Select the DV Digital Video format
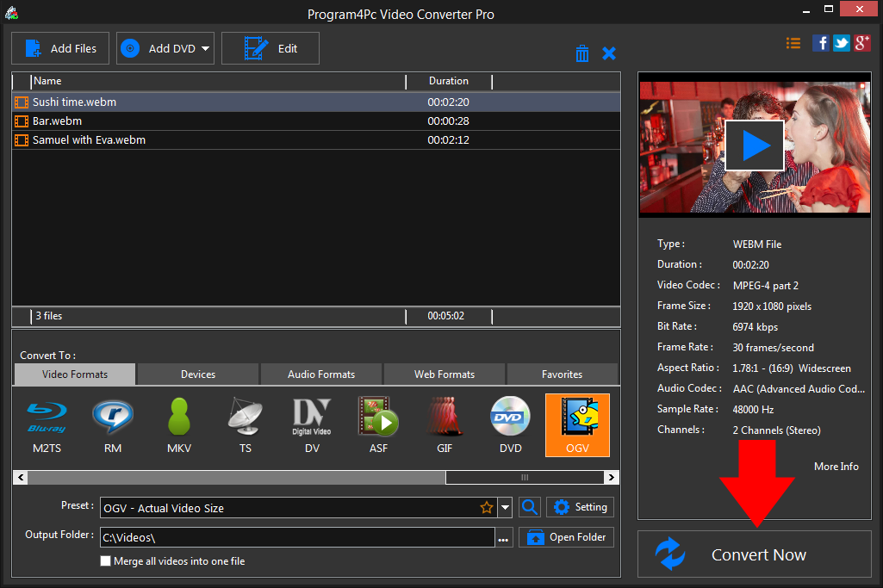 point(312,424)
